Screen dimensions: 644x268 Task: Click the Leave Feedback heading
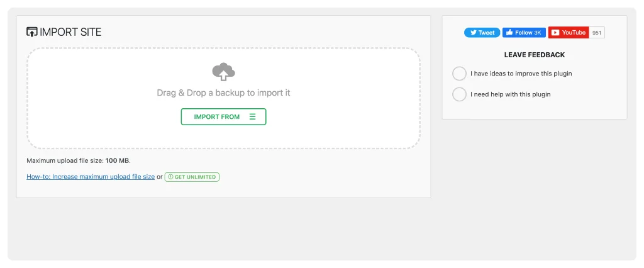point(535,55)
